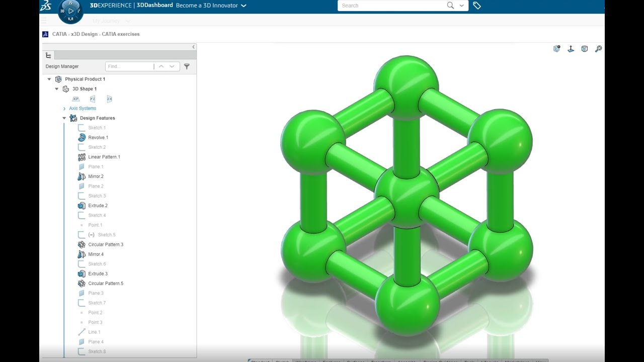Open the filter funnel in Design Manager
Viewport: 644px width, 362px height.
(187, 66)
